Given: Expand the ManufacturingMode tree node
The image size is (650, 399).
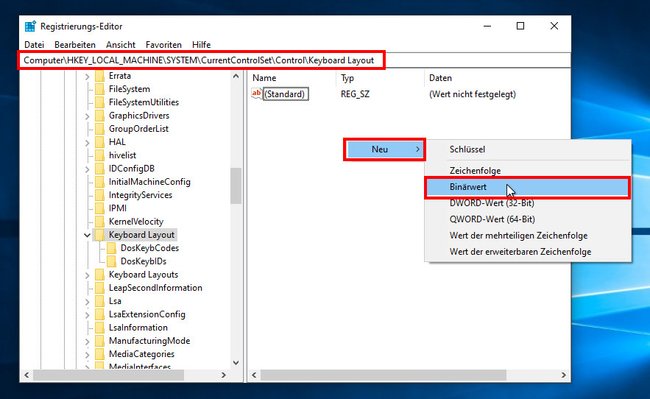Looking at the screenshot, I should click(x=87, y=342).
